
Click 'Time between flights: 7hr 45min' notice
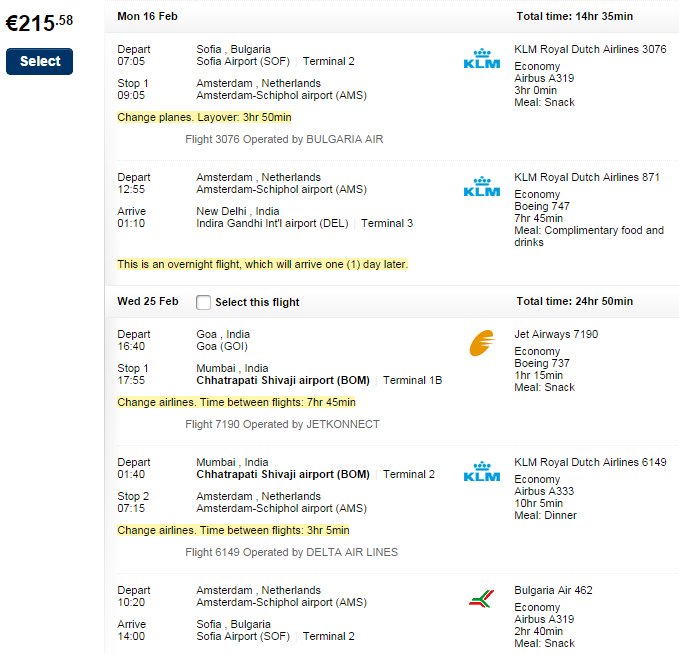point(236,402)
